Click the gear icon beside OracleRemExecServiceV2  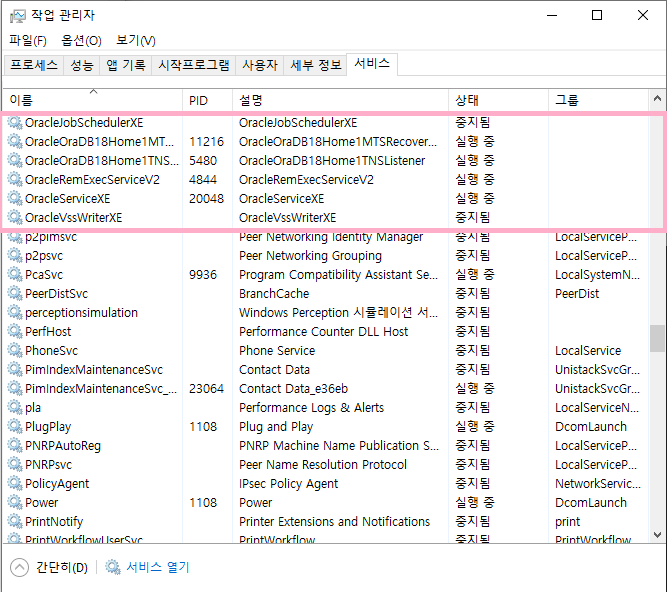click(15, 179)
